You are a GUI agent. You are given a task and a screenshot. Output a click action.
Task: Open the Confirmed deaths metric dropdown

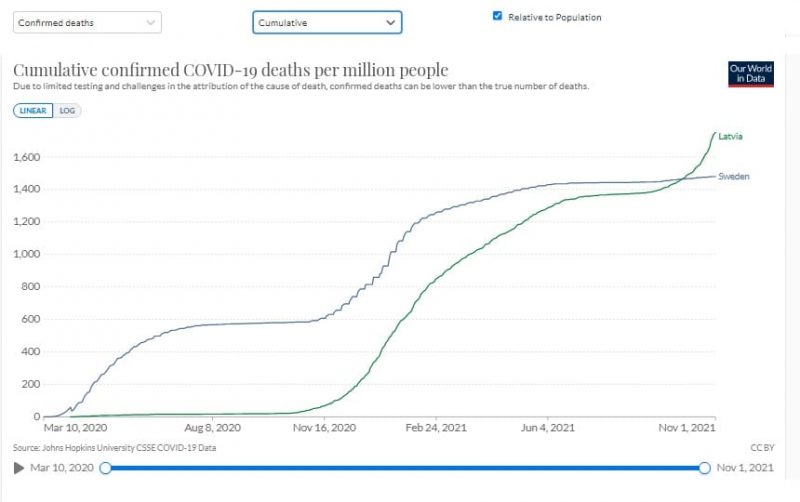(x=85, y=22)
